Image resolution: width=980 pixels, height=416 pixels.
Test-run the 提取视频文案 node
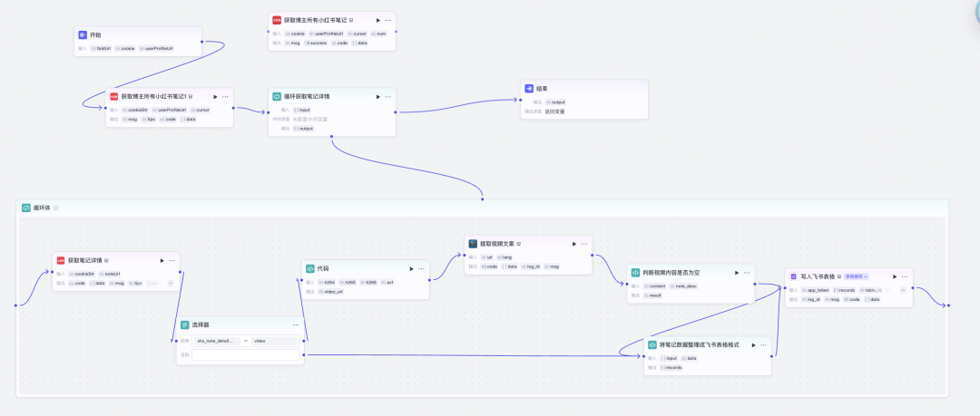click(573, 243)
